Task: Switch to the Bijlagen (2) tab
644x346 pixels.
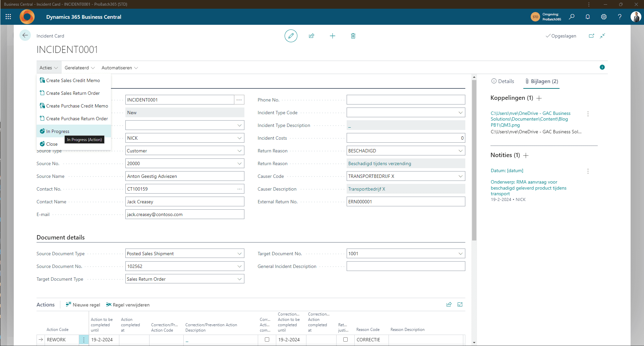Action: [541, 81]
